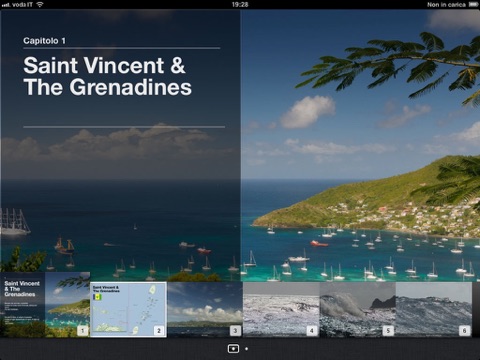Tap the cellular signal bars icon
This screenshot has height=360, width=480.
[x=6, y=5]
